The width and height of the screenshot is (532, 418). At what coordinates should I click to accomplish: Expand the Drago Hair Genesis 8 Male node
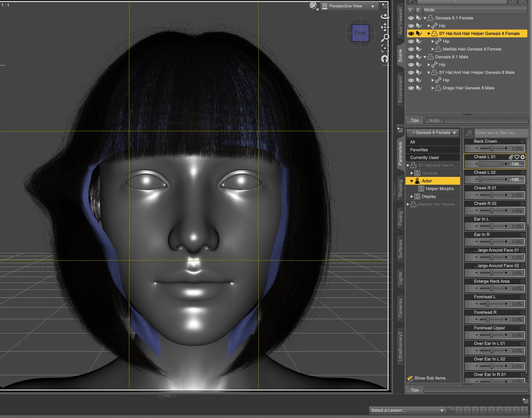pos(433,88)
